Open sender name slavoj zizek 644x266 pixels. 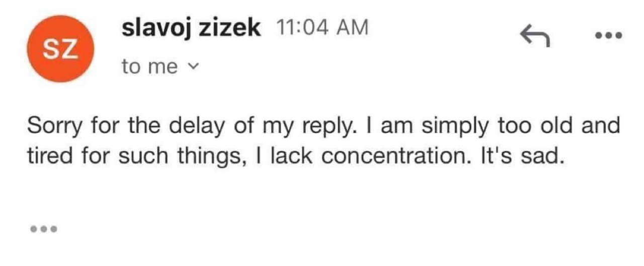tap(191, 29)
